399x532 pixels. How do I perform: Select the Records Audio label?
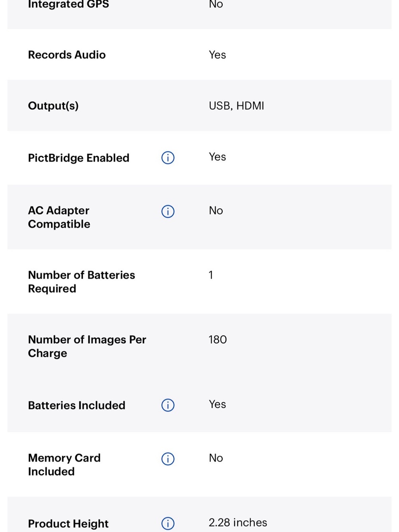point(67,55)
